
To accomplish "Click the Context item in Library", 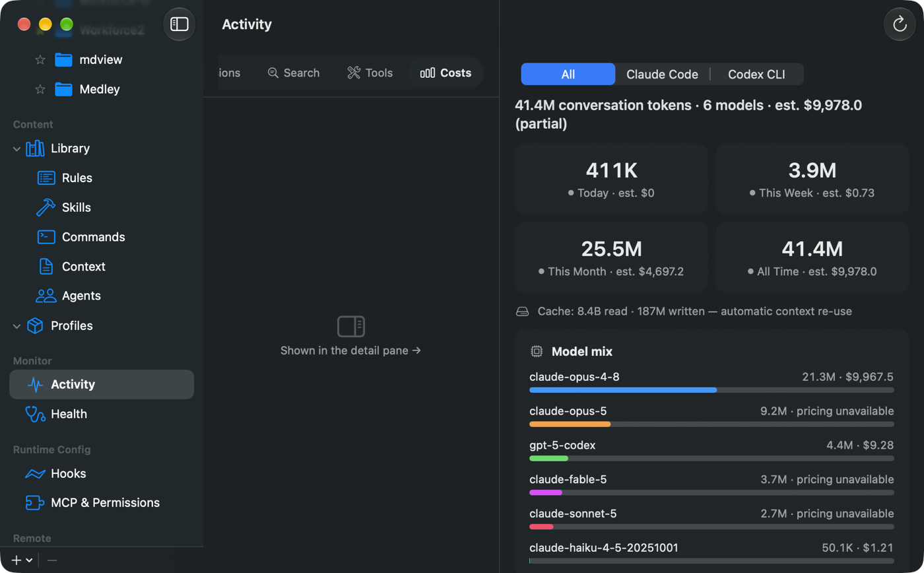I will 84,267.
